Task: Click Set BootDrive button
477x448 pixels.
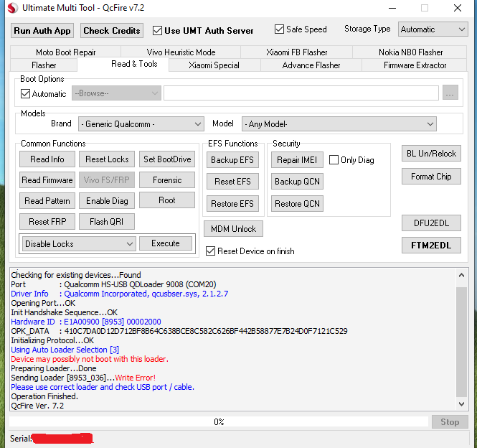Action: (x=167, y=159)
